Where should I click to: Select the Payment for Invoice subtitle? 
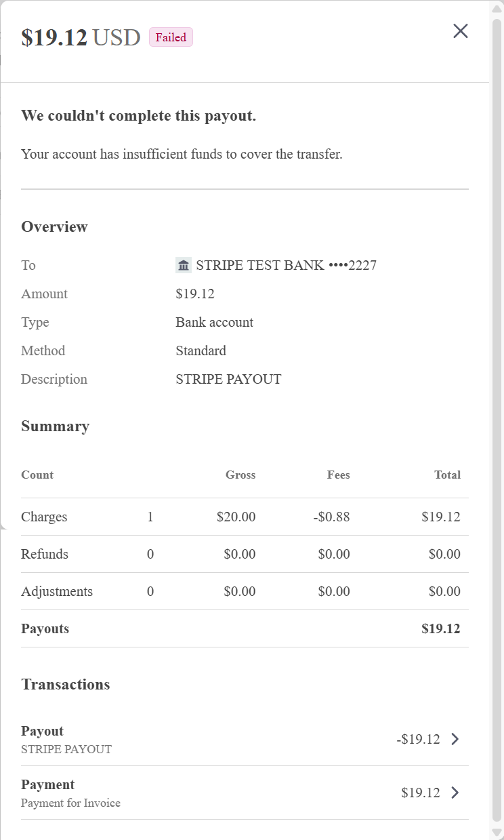point(70,803)
